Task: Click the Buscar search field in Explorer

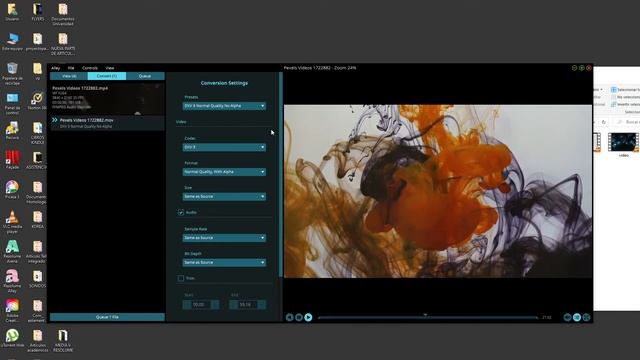Action: click(628, 122)
